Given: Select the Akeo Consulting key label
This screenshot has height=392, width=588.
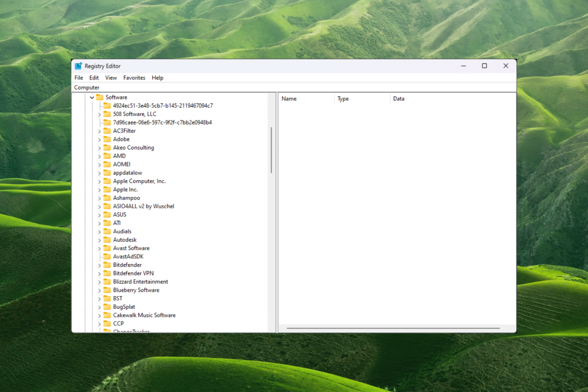Looking at the screenshot, I should coord(133,148).
